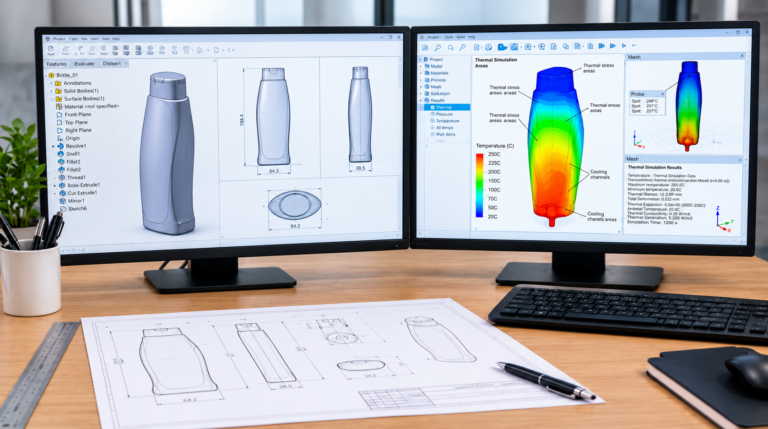Click the Cooling channels annotation label
This screenshot has width=768, height=429.
(x=599, y=174)
